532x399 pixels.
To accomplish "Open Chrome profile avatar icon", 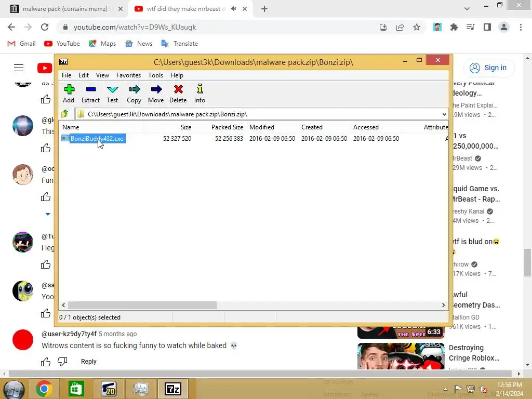I will click(504, 27).
